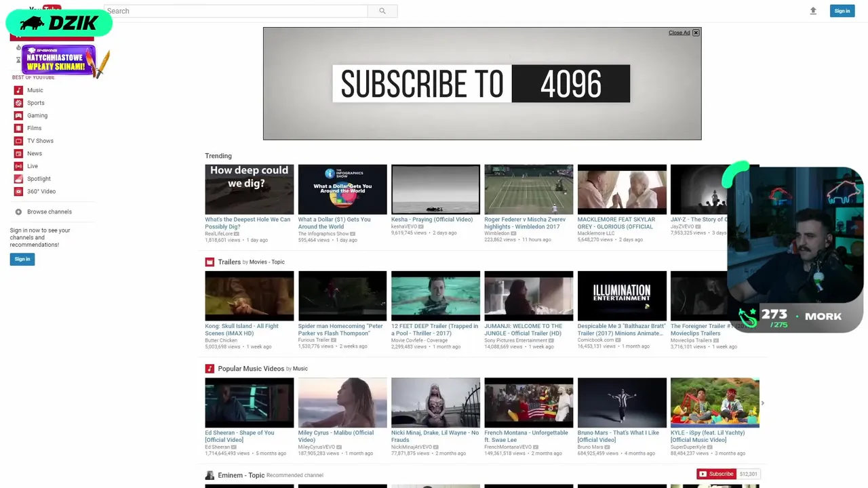Click the Music link beside Popular Music Videos
The width and height of the screenshot is (868, 488).
300,369
